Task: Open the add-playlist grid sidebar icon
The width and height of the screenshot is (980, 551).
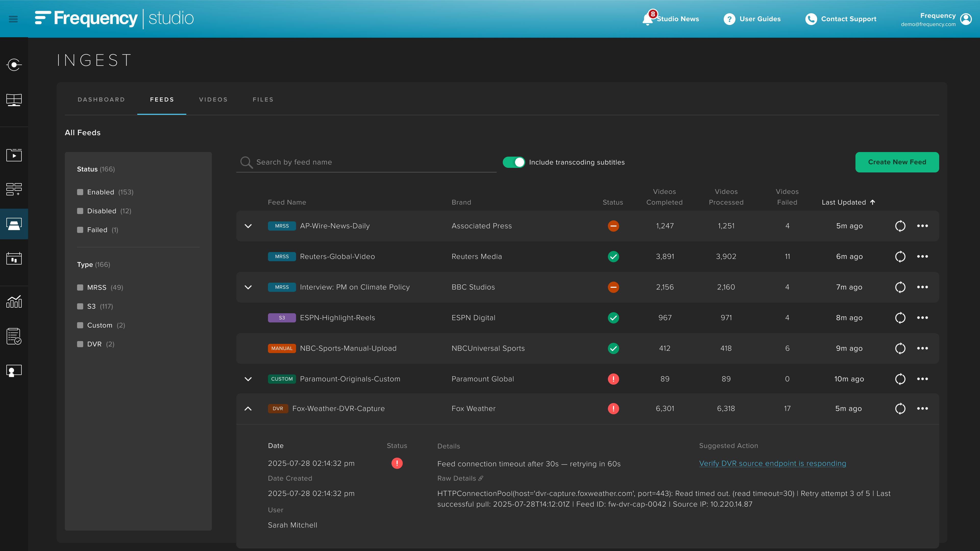Action: click(x=14, y=189)
